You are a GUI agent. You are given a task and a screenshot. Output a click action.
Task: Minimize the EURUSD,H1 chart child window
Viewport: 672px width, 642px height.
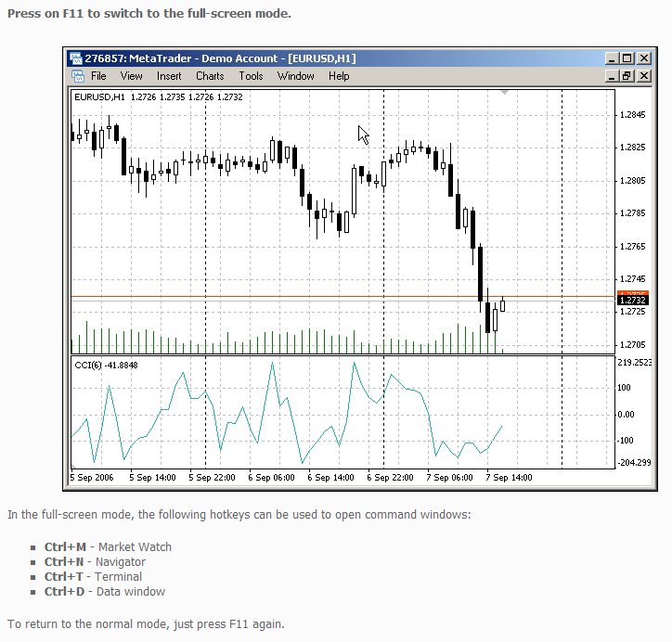612,76
